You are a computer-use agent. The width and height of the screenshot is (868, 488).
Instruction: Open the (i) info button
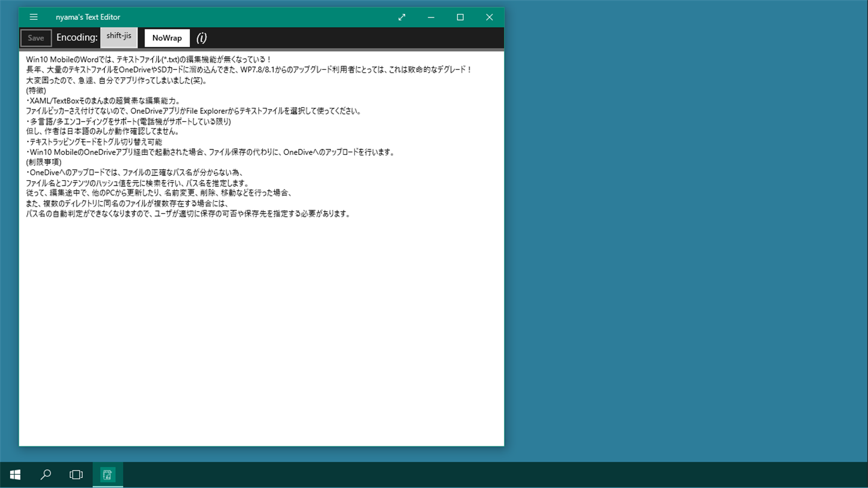tap(202, 37)
